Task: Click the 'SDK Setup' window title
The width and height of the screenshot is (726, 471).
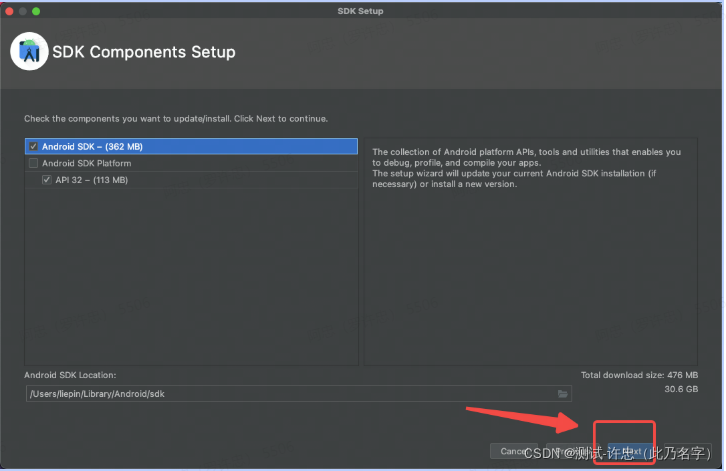Action: (x=360, y=11)
